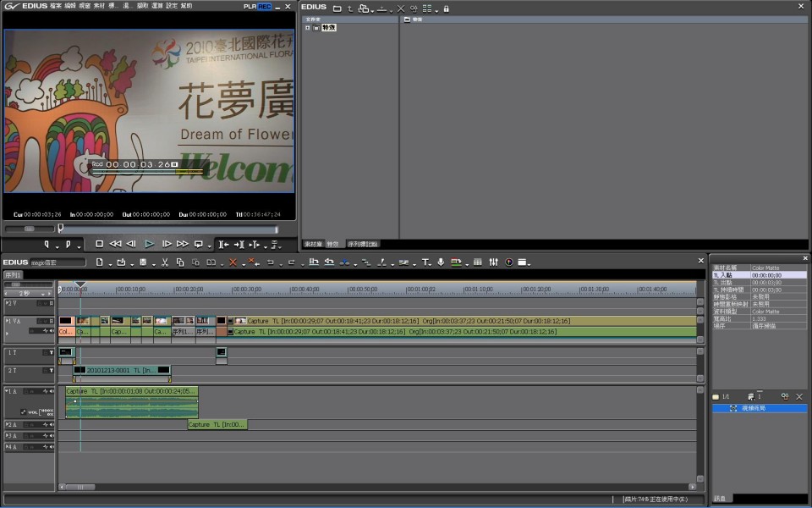This screenshot has width=812, height=508.
Task: Toggle the lock icon in the bin toolbar
Action: pos(446,8)
